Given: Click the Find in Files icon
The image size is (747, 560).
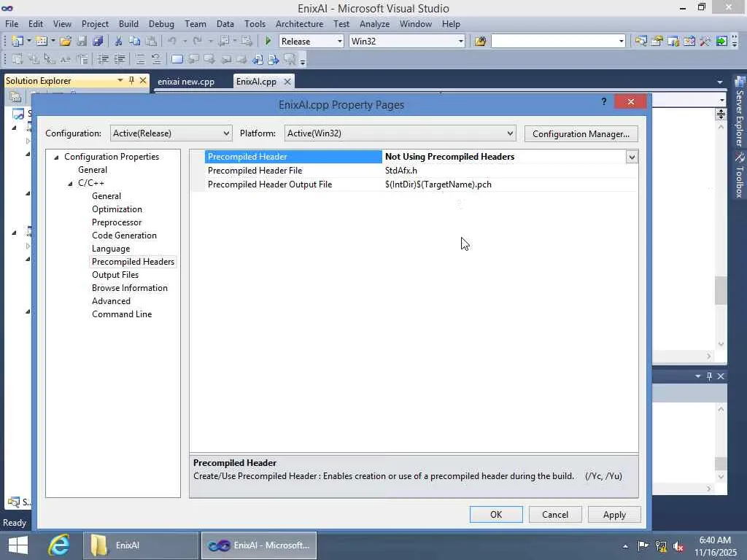Looking at the screenshot, I should coord(480,42).
